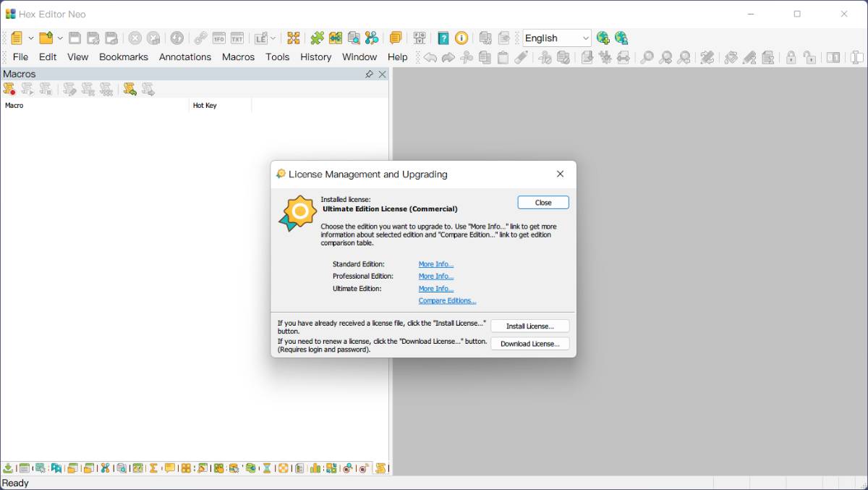Click the orange four-arrow full screen icon
The height and width of the screenshot is (490, 868).
click(x=293, y=38)
